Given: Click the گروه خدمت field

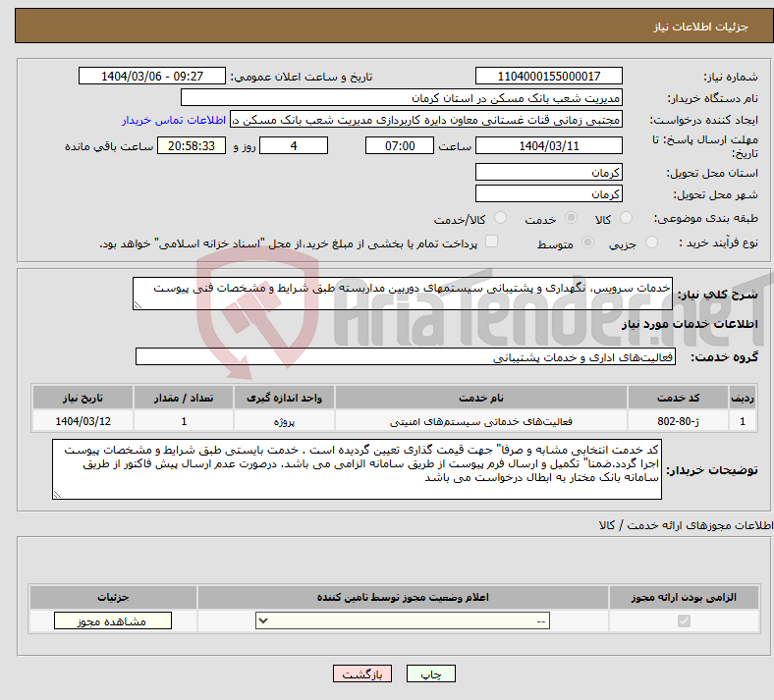Looking at the screenshot, I should 406,356.
